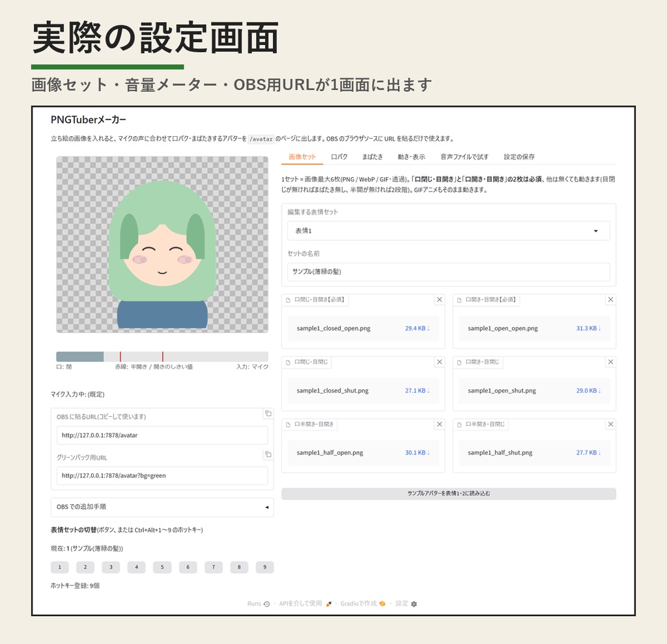Click file name sample1_open_shut.png

[x=502, y=391]
